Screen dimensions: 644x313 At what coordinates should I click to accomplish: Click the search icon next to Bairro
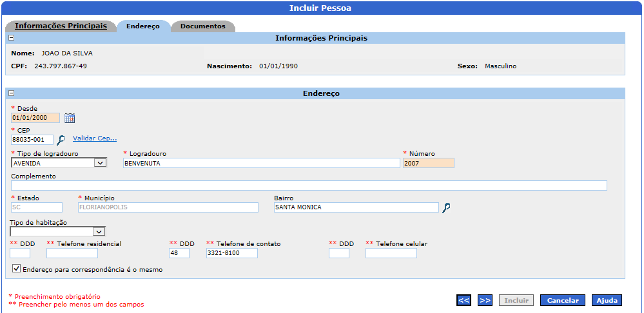[446, 207]
